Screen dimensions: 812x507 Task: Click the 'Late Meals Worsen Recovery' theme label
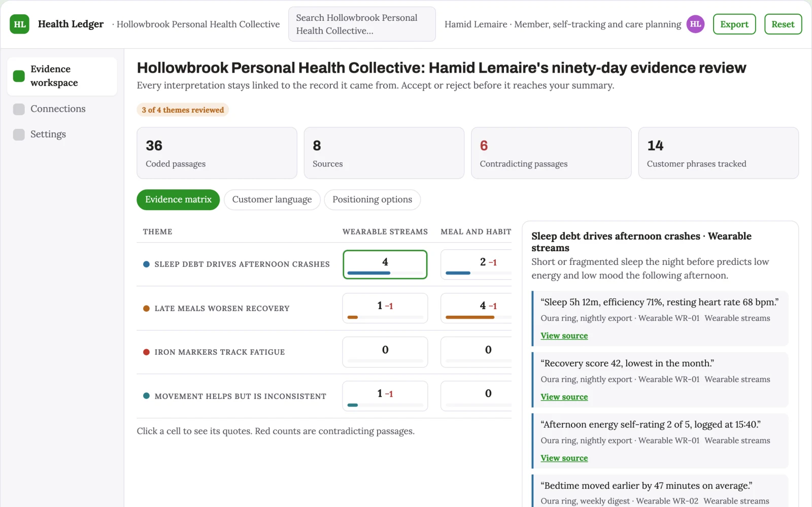click(222, 309)
